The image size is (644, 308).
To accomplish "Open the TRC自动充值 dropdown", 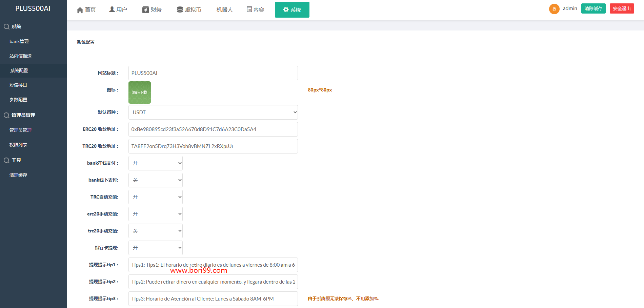I will coord(156,197).
